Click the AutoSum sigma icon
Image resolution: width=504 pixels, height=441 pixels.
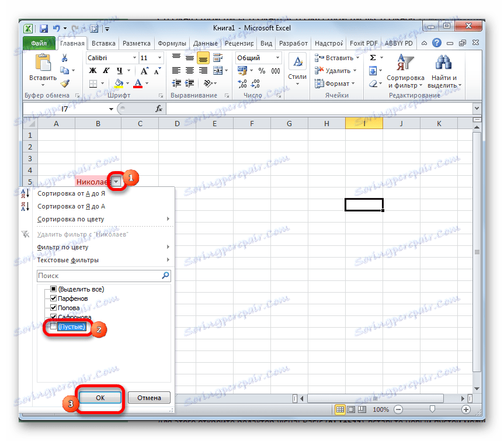(x=373, y=58)
